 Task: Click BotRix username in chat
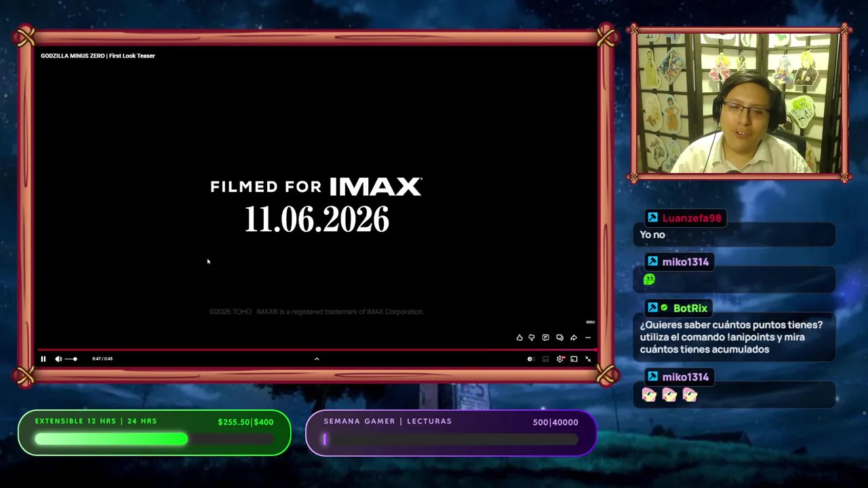pos(690,308)
